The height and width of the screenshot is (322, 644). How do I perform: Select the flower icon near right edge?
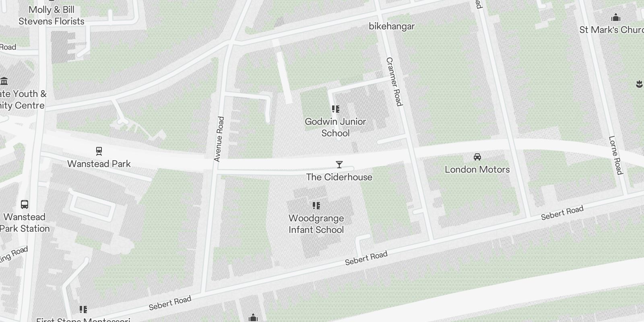tap(639, 84)
